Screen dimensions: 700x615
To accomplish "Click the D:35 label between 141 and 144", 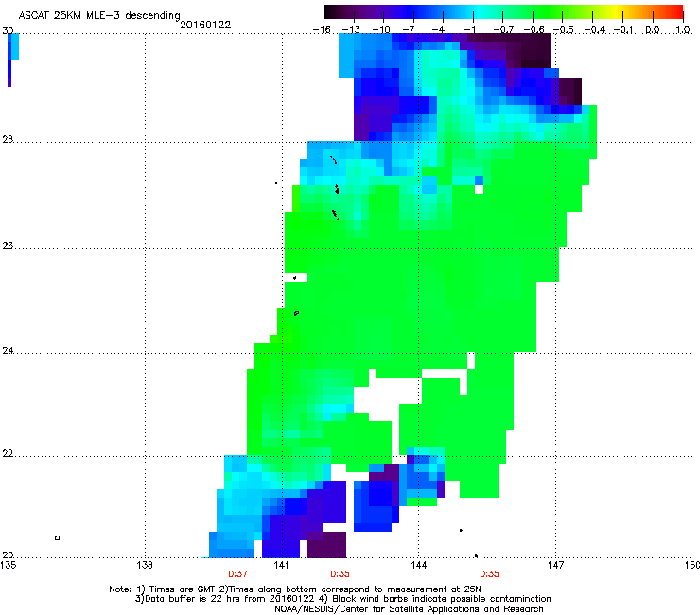I will [340, 574].
